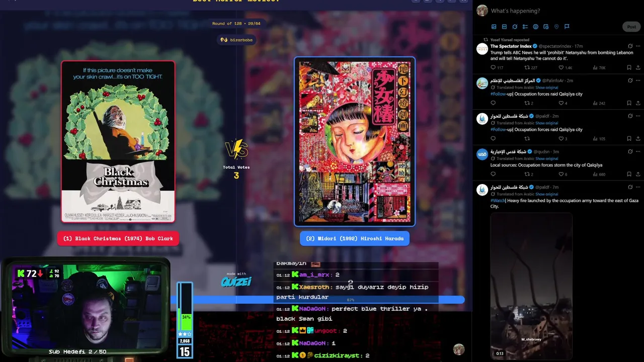The image size is (644, 362).
Task: Select the Midori movie poster
Action: [x=355, y=141]
